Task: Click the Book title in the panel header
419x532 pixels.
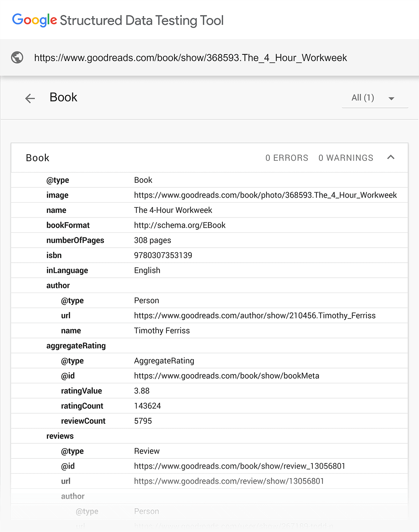Action: pyautogui.click(x=37, y=158)
